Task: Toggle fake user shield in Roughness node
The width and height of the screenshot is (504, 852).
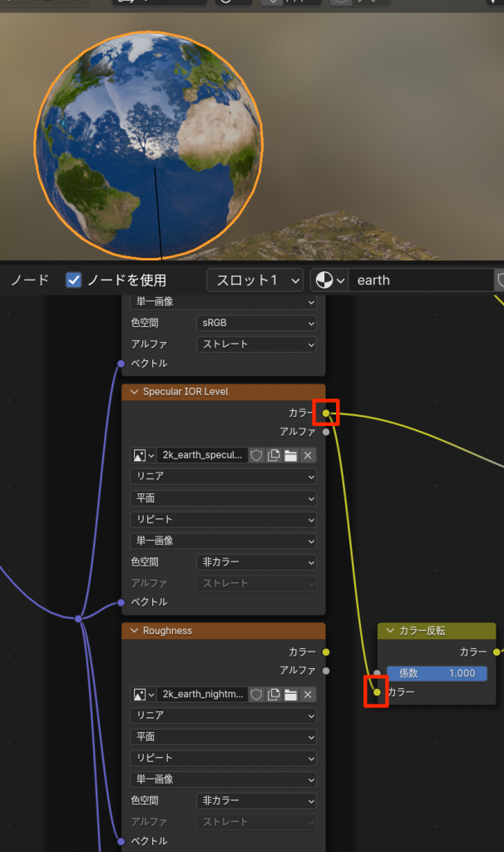Action: click(257, 694)
